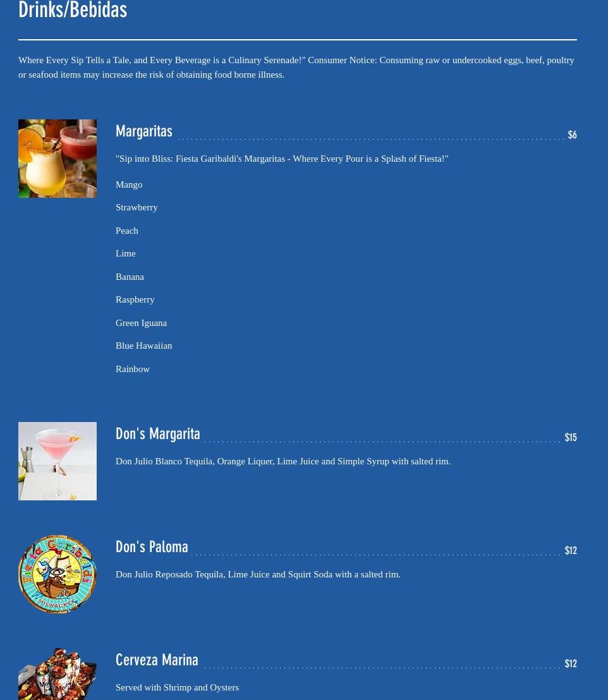Viewport: 608px width, 700px height.
Task: Choose the Blue Hawaiian option
Action: pos(144,346)
